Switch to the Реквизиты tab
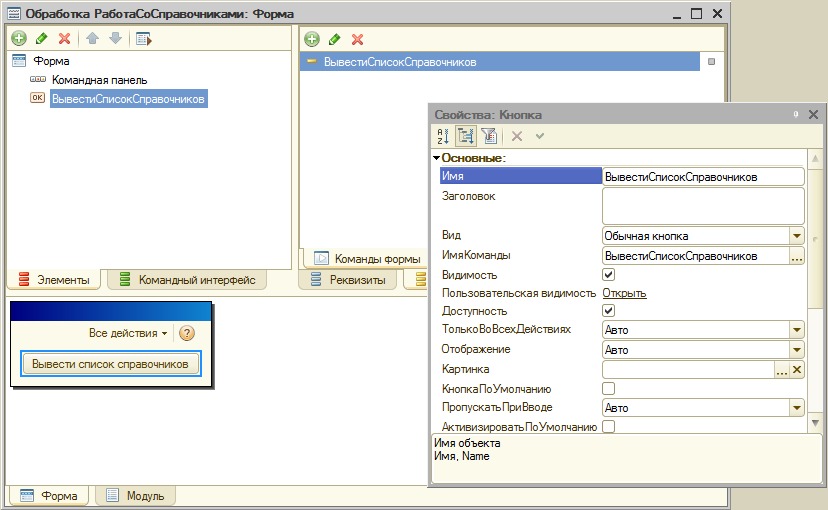The width and height of the screenshot is (828, 510). (349, 280)
